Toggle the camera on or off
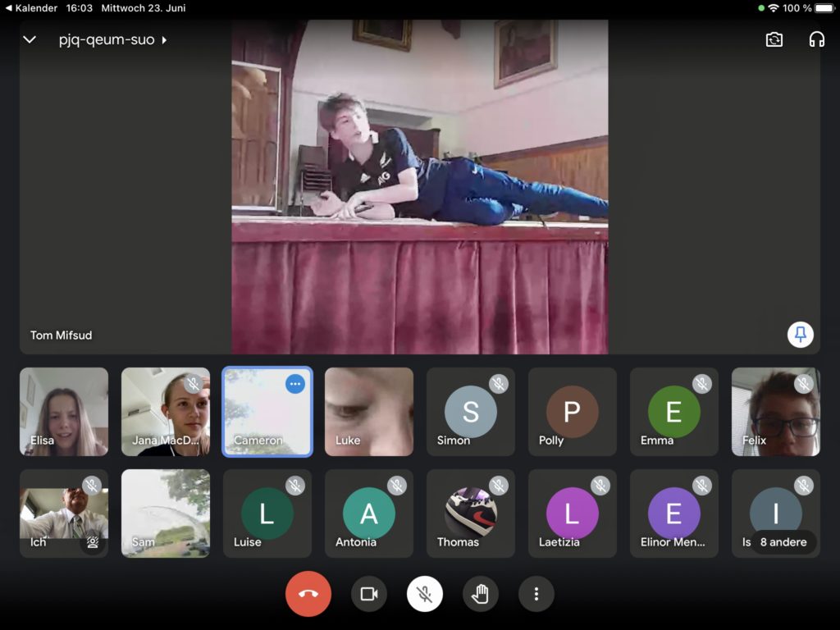The height and width of the screenshot is (630, 840). pos(369,594)
